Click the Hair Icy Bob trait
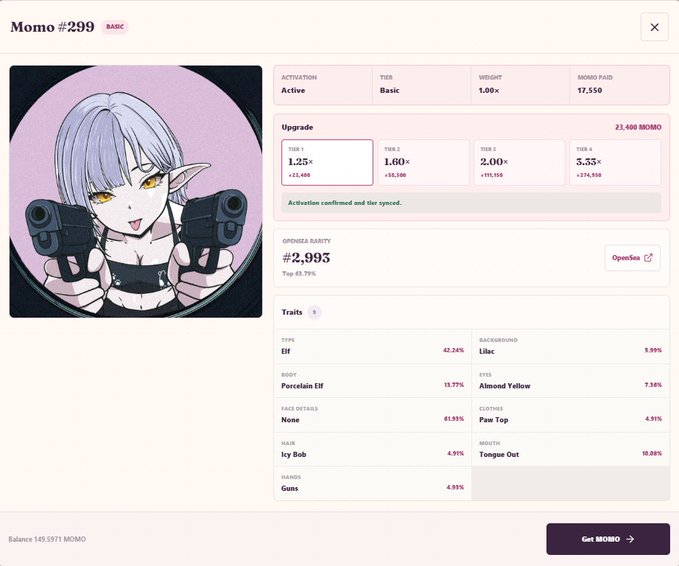679x566 pixels. tap(372, 450)
